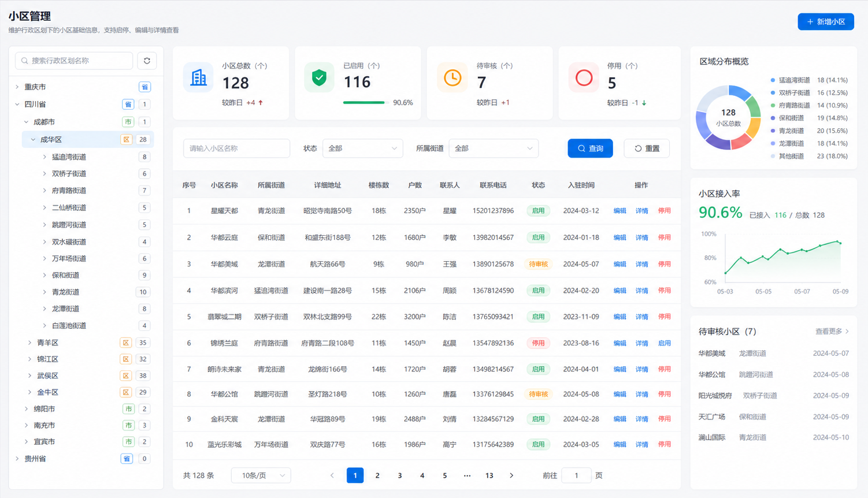Image resolution: width=868 pixels, height=498 pixels.
Task: Collapse the 四川省 tree node
Action: (17, 105)
